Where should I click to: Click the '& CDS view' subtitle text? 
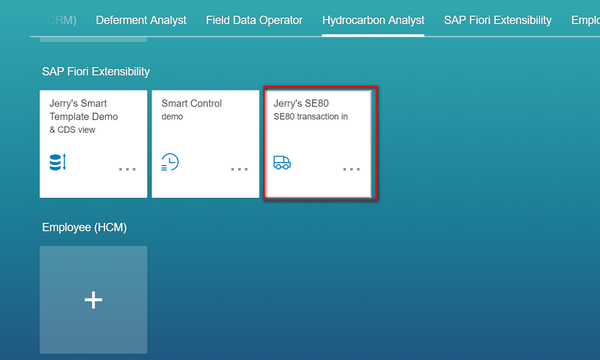coord(72,130)
